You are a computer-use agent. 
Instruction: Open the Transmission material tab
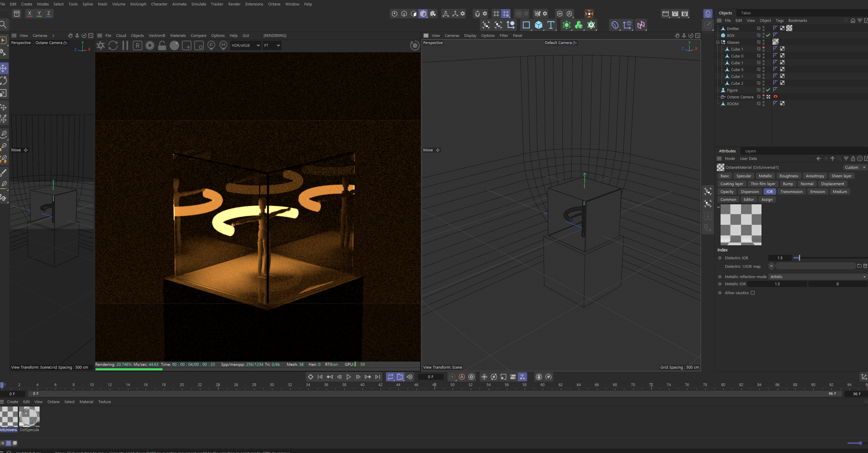click(x=791, y=192)
